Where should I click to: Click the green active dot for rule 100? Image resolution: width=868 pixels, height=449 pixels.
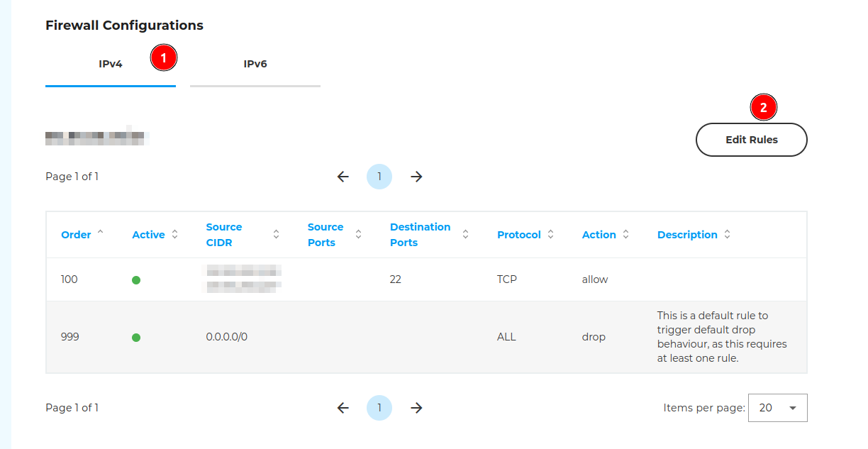click(x=136, y=280)
